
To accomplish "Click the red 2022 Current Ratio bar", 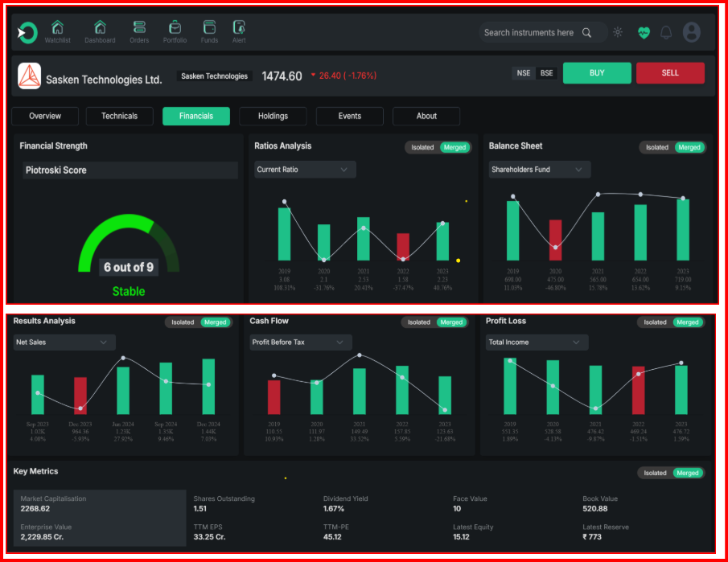I will [403, 247].
